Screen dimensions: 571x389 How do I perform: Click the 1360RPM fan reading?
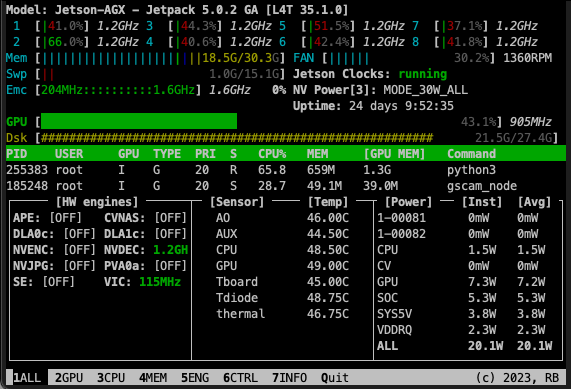[527, 58]
